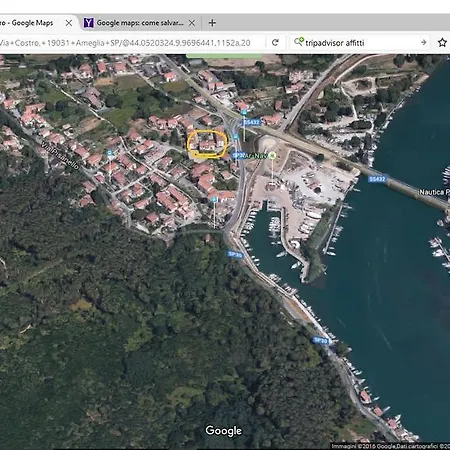Click the SP30 shield overlapping Ar-Nav label
The width and height of the screenshot is (450, 450).
(x=238, y=155)
